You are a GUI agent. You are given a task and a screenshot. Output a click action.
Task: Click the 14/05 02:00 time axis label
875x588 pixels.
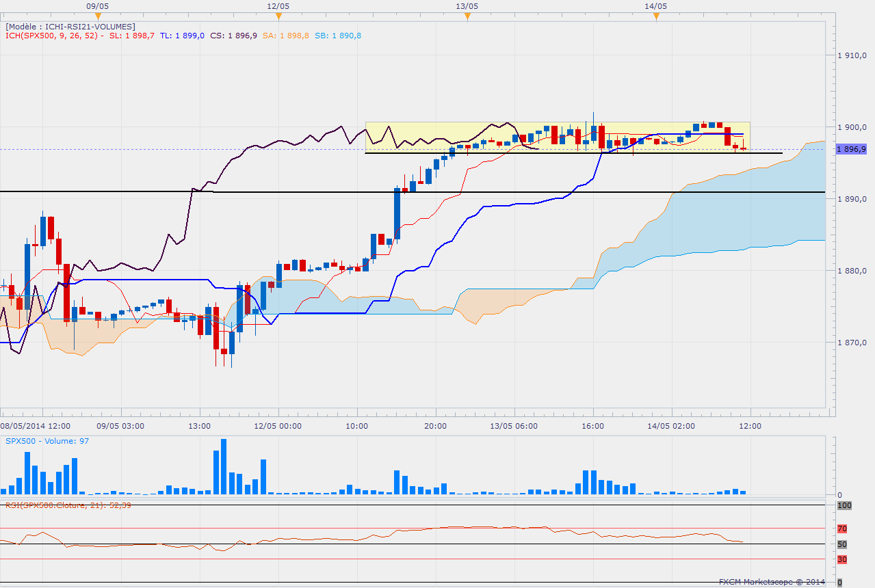pos(671,425)
